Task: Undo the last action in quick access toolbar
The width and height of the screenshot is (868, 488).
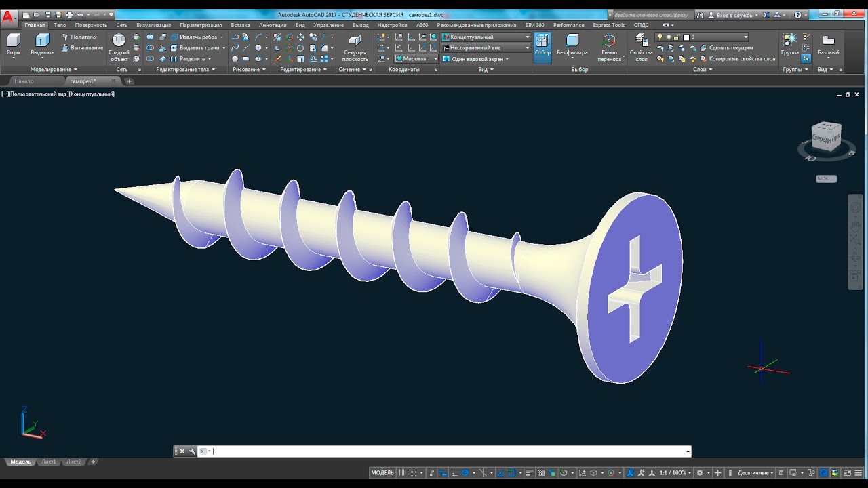Action: [80, 14]
